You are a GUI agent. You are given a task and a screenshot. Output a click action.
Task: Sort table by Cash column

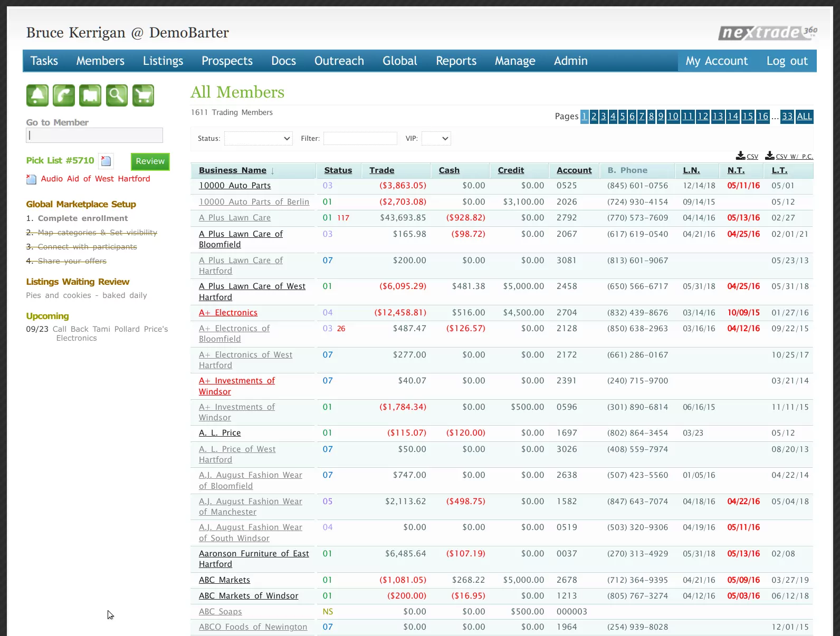(x=449, y=170)
